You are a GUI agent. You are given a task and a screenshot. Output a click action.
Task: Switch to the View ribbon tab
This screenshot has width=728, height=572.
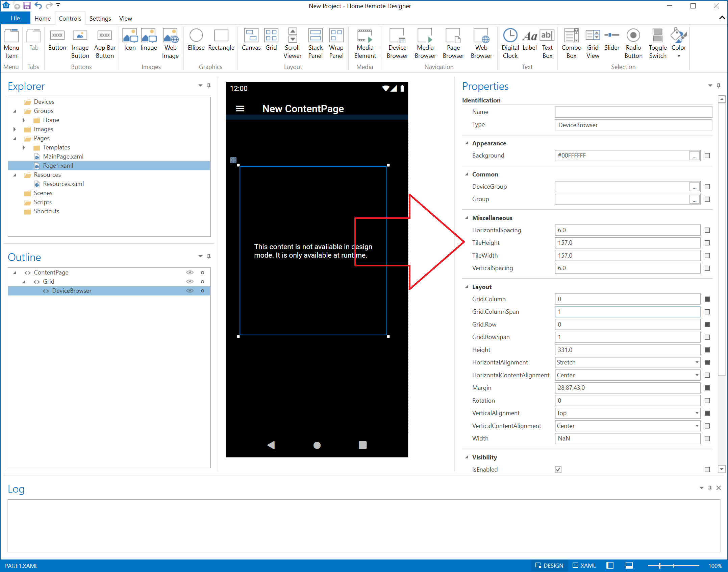(x=125, y=18)
